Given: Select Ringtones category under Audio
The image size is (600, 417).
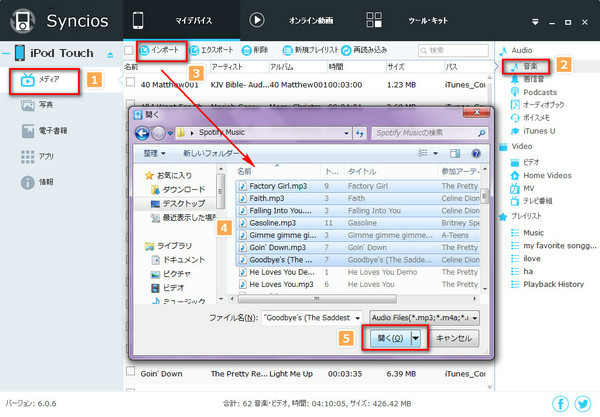Looking at the screenshot, I should click(x=528, y=79).
